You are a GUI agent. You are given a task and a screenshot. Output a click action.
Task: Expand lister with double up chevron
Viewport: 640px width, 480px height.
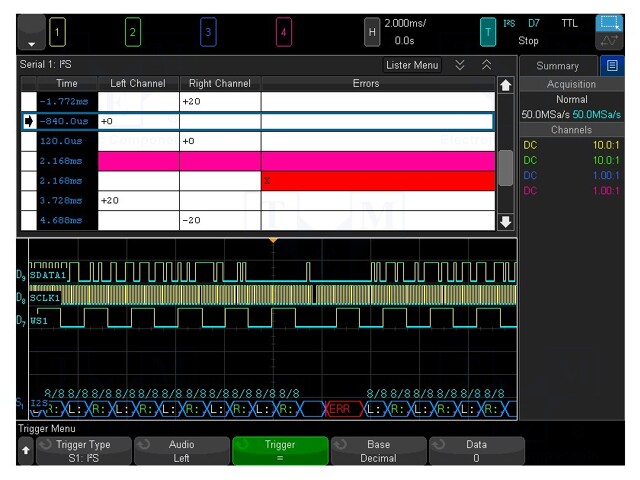point(486,65)
